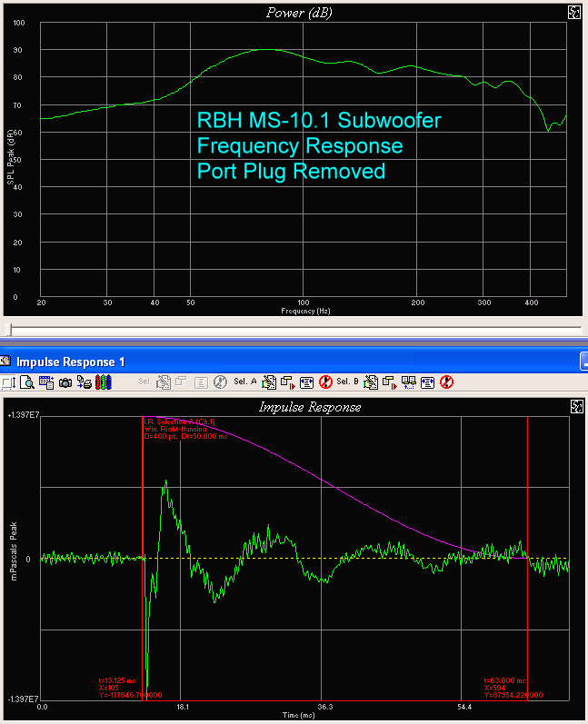588x724 pixels.
Task: Click the camera snapshot icon
Action: pos(65,382)
